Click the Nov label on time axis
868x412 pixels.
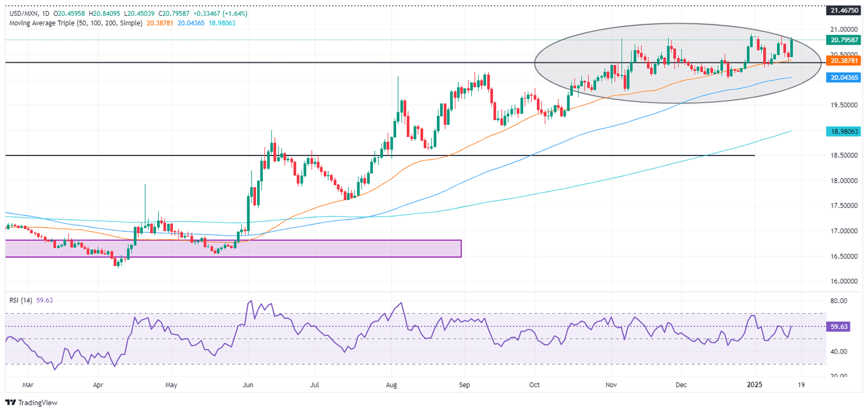(610, 385)
